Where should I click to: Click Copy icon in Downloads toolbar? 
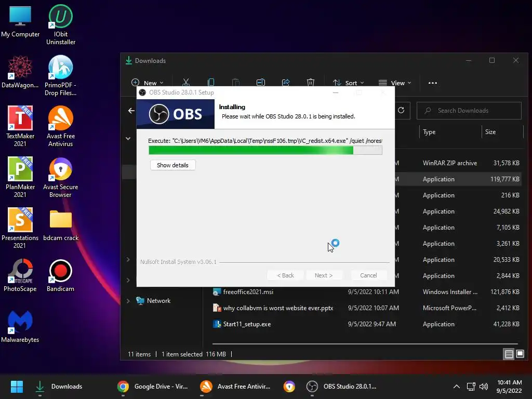tap(211, 83)
